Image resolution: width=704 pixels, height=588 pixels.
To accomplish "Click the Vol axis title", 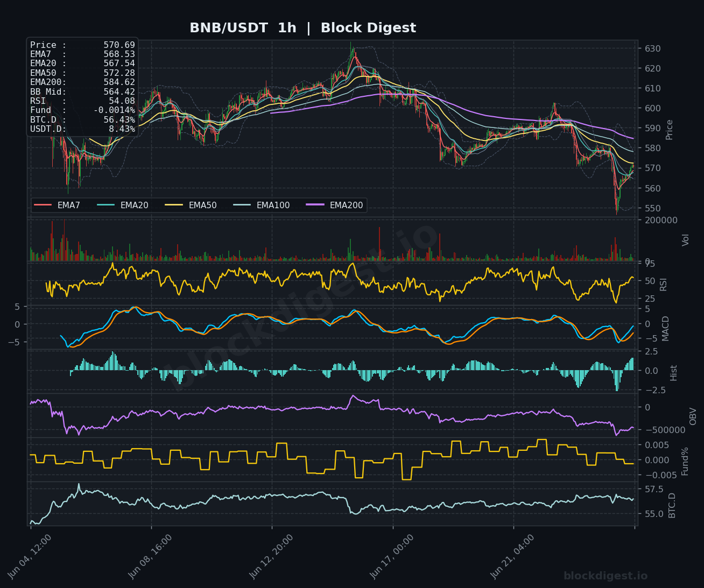I will point(686,240).
